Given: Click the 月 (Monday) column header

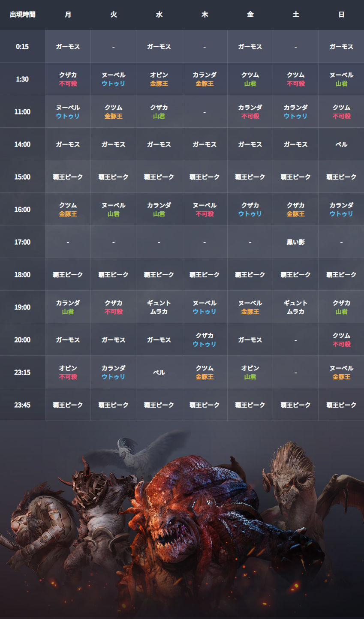Looking at the screenshot, I should coord(68,15).
